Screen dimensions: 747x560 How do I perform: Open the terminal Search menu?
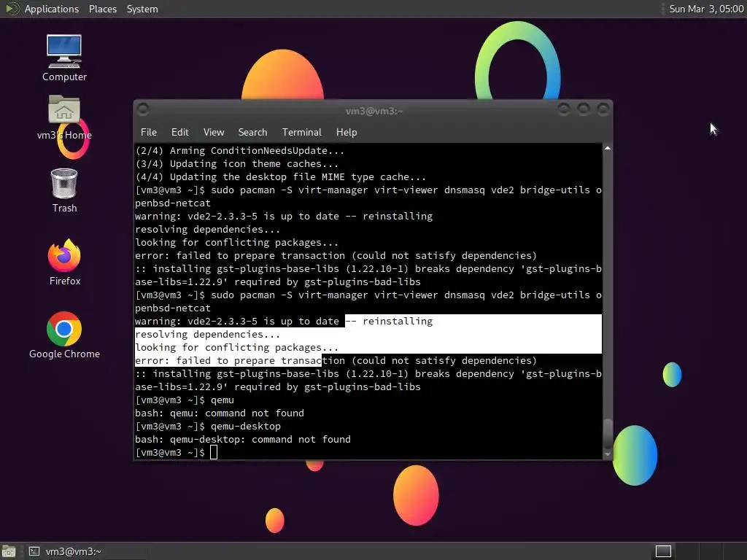coord(252,133)
